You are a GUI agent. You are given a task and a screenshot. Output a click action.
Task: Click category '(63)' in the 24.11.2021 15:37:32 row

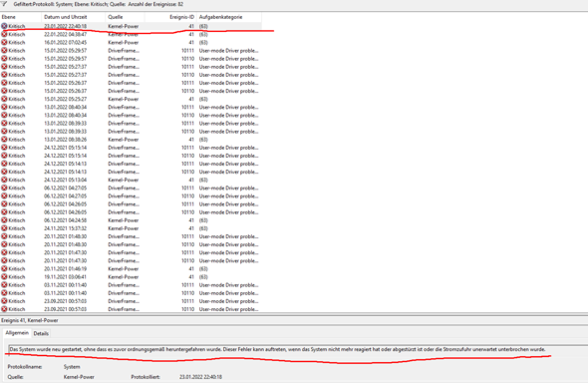203,228
